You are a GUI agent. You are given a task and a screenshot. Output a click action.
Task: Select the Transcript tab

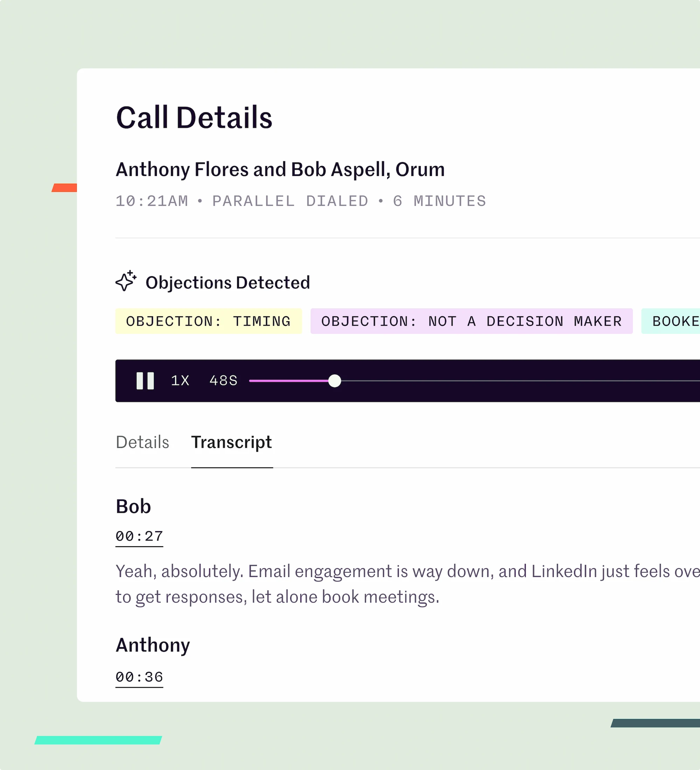(232, 442)
